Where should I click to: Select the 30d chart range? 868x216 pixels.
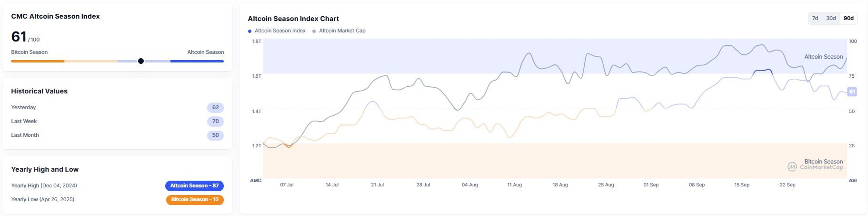831,18
